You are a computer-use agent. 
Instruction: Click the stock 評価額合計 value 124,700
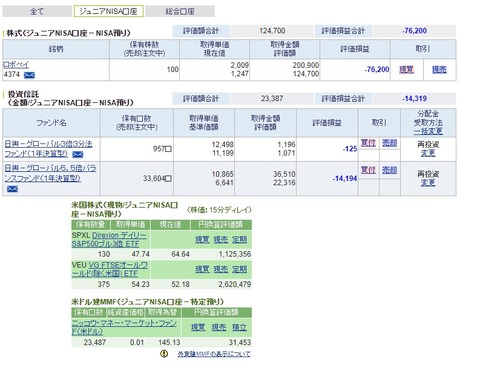coord(272,31)
